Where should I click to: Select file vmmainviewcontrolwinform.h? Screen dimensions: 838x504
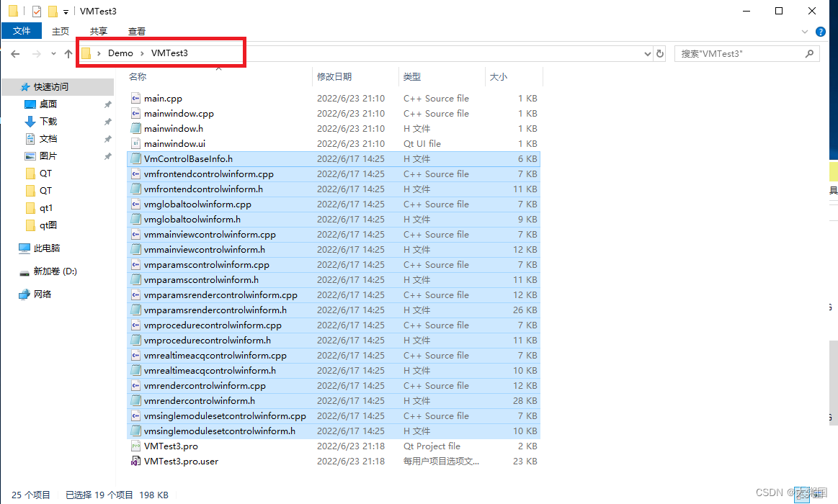(x=334, y=249)
